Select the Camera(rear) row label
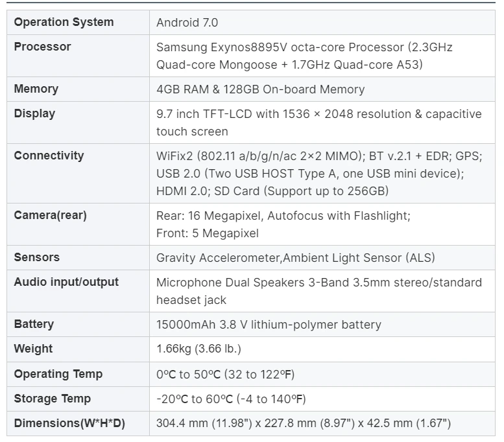Screen dimensions: 504x442 pos(50,215)
